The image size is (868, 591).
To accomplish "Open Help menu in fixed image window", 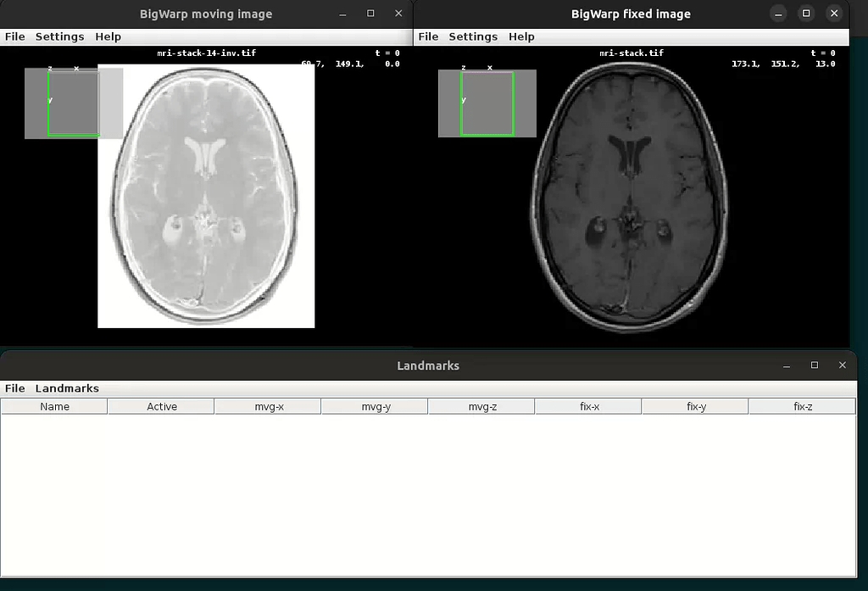I will (521, 36).
